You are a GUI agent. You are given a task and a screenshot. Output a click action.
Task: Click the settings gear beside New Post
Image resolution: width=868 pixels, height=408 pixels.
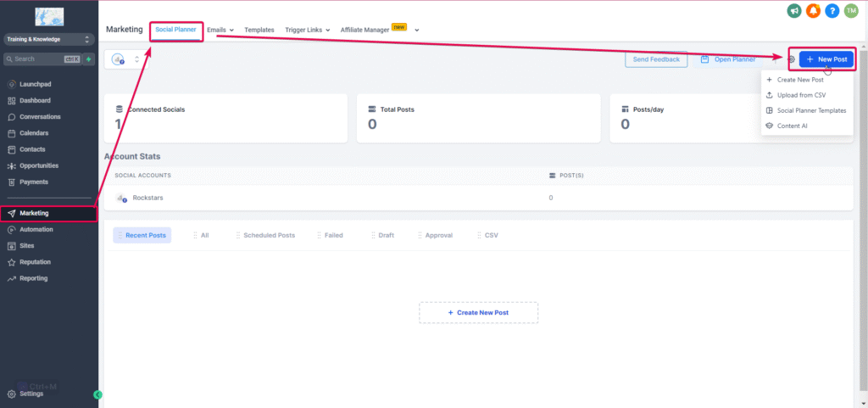point(791,59)
